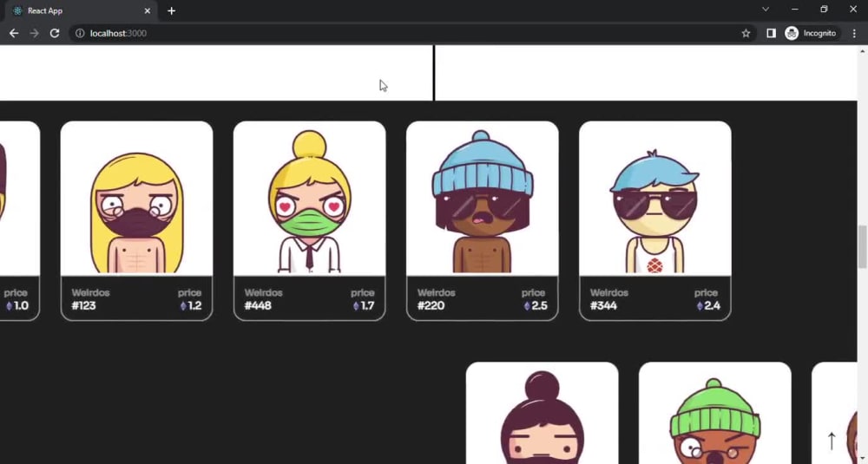Bookmark this page with the star icon
The image size is (868, 464).
tap(746, 33)
